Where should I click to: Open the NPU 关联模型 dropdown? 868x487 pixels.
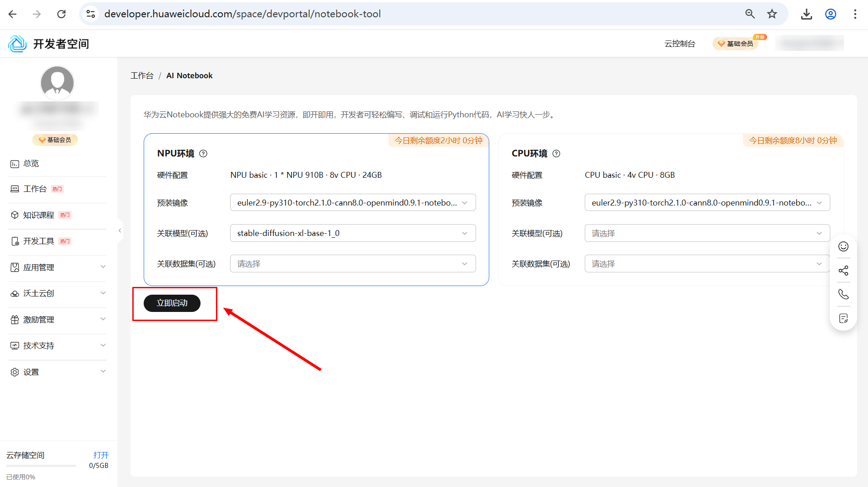tap(353, 233)
